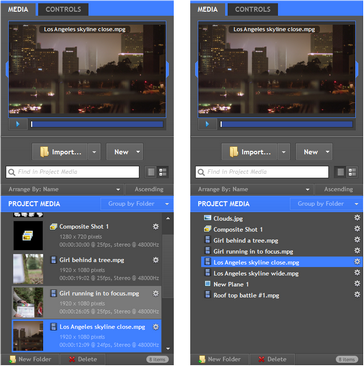Click the New Plane 1 plane icon
Image resolution: width=364 pixels, height=366 pixels.
pos(208,284)
